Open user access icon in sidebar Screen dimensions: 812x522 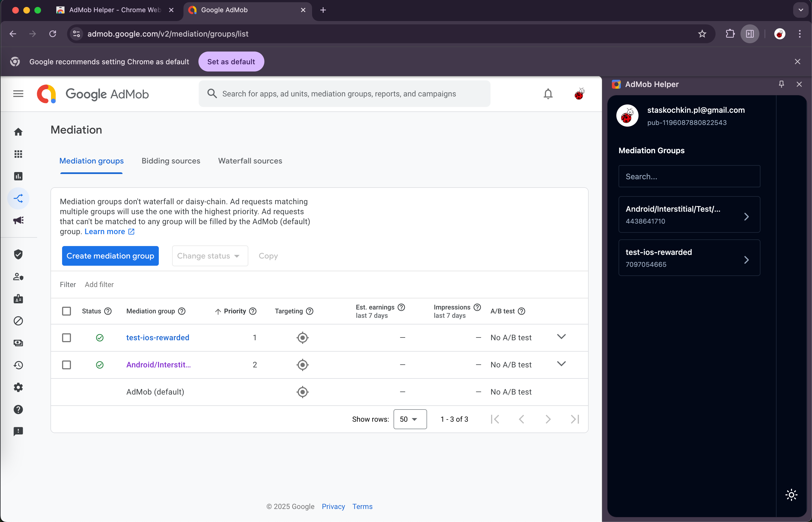18,277
